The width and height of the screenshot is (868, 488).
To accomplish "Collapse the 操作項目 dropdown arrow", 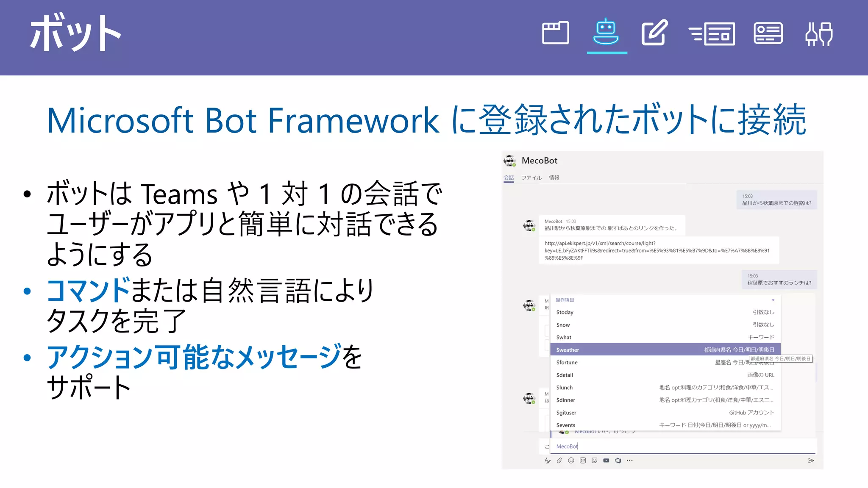I will (773, 300).
